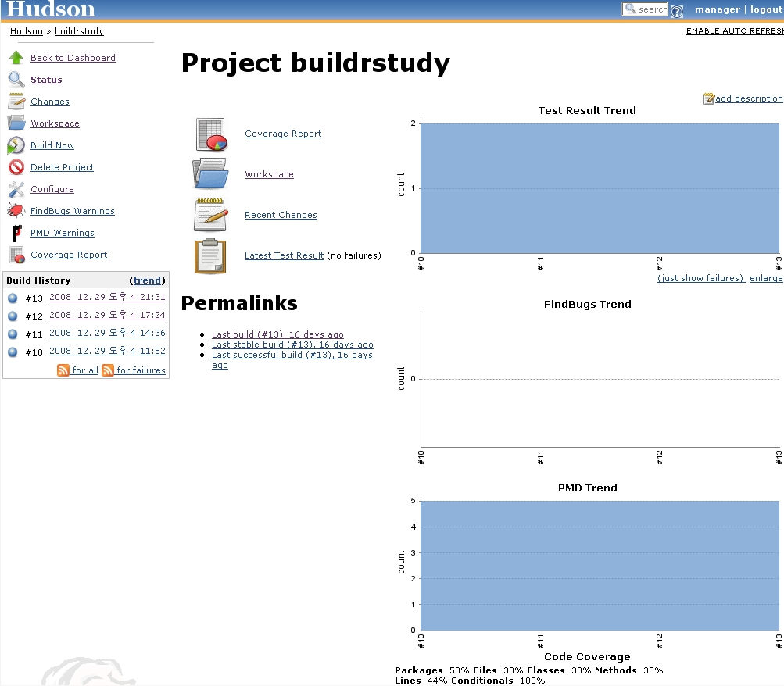This screenshot has height=686, width=784.
Task: Open the build history trend link
Action: (147, 280)
